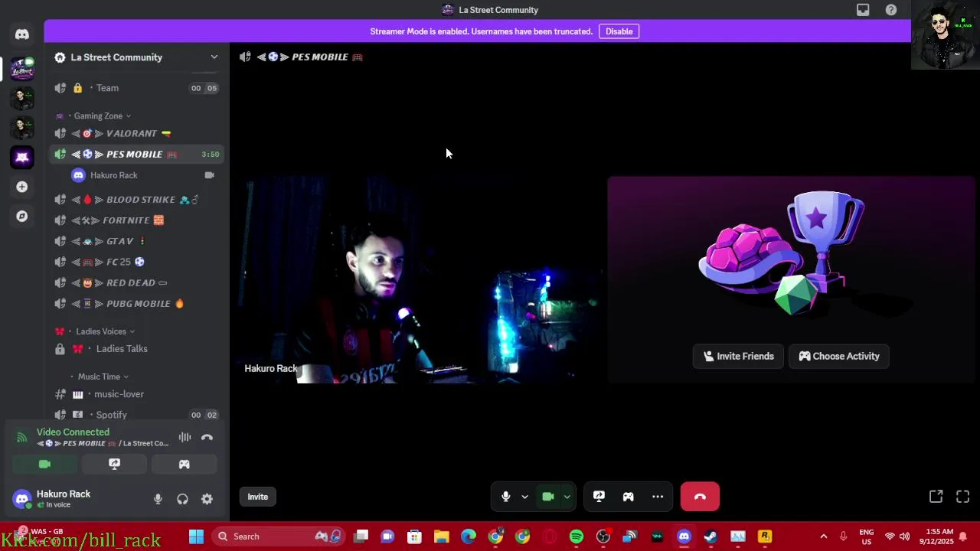
Task: Open taskbar volume control
Action: pos(904,536)
